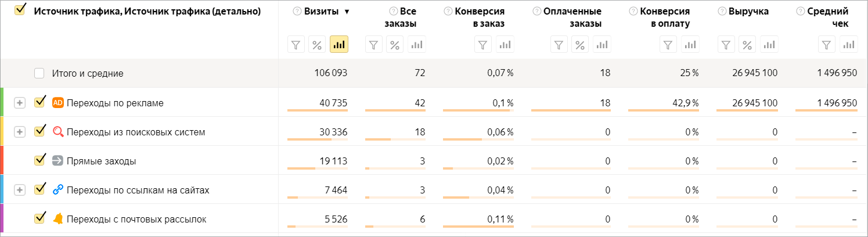This screenshot has height=237, width=868.
Task: Click the green color marker for Переходы по рекламе
Action: (2, 102)
